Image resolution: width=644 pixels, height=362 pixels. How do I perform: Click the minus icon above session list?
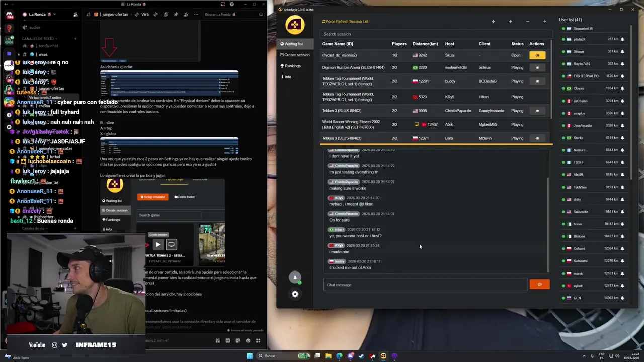pos(527,21)
